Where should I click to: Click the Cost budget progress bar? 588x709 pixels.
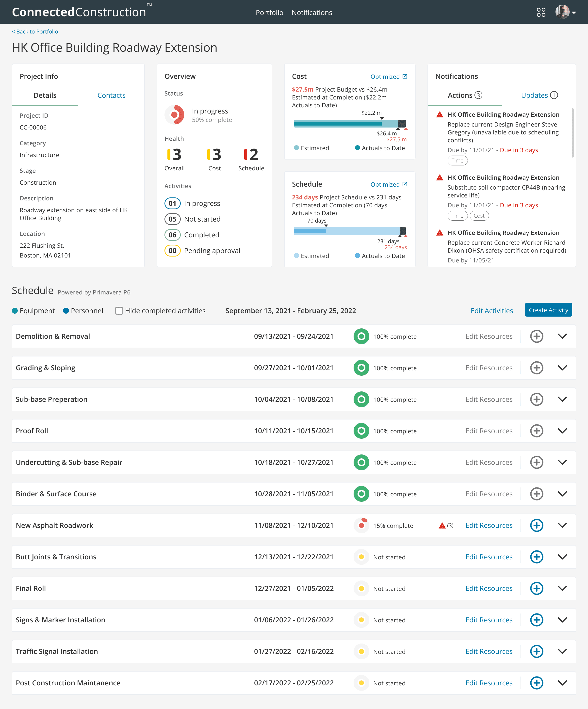click(x=350, y=124)
